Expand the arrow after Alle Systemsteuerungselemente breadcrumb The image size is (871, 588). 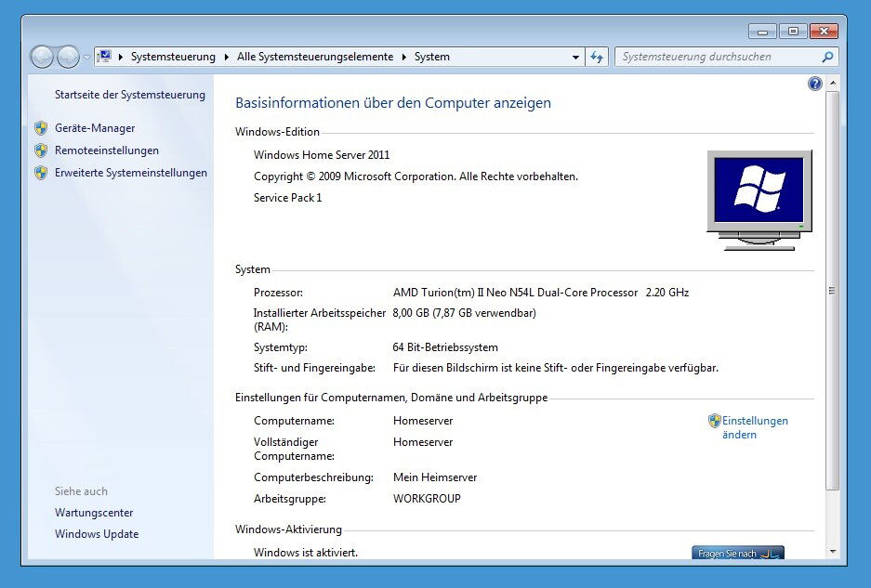coord(403,57)
